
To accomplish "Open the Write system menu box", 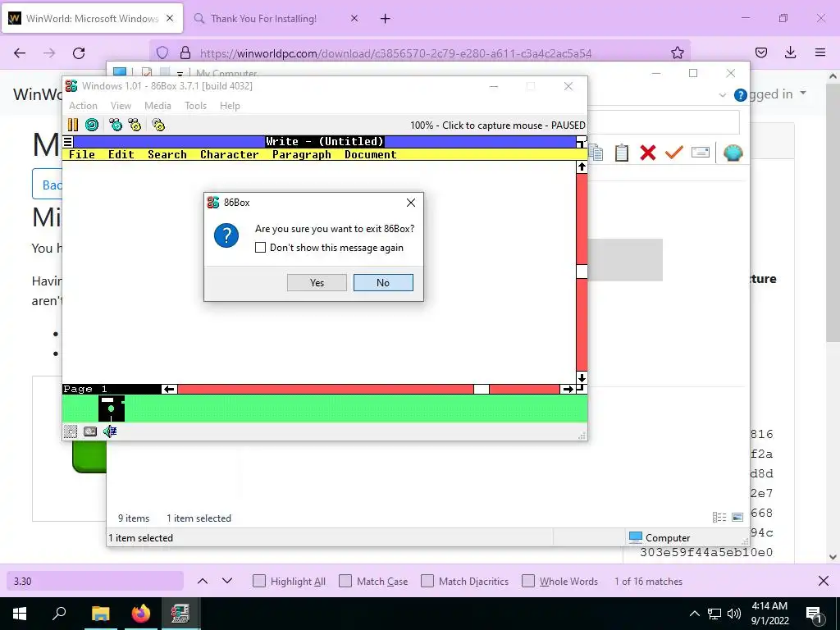I will [x=68, y=141].
